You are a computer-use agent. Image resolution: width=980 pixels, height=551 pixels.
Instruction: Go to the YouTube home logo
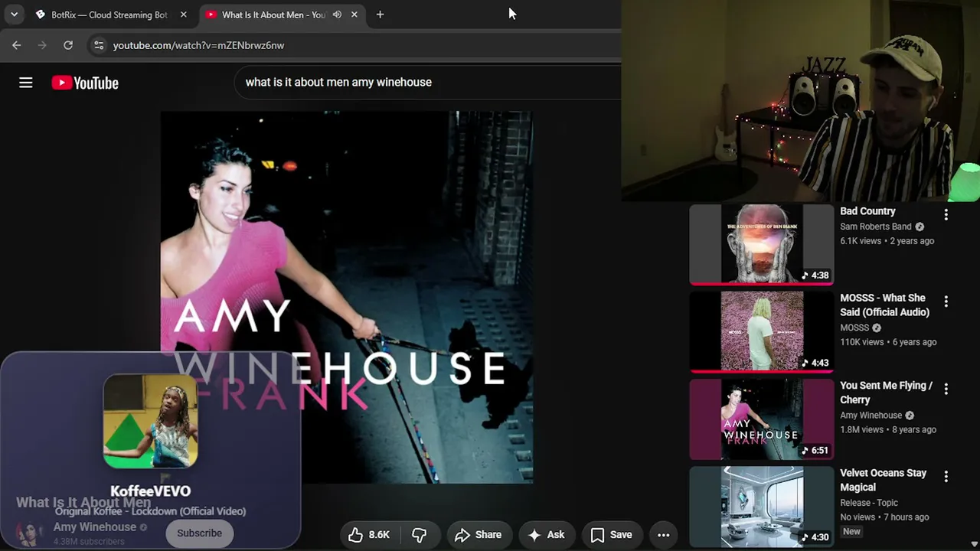coord(85,83)
